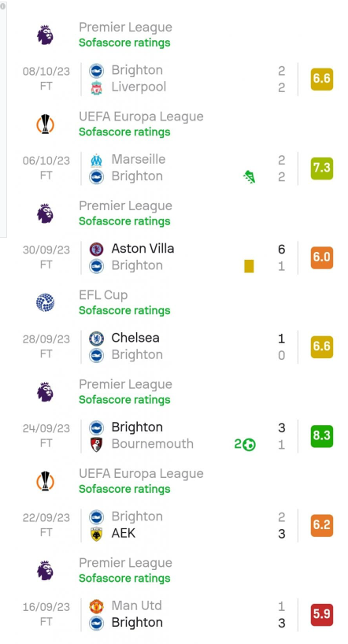Click the Aston Villa team name
This screenshot has height=644, width=348.
tap(143, 249)
